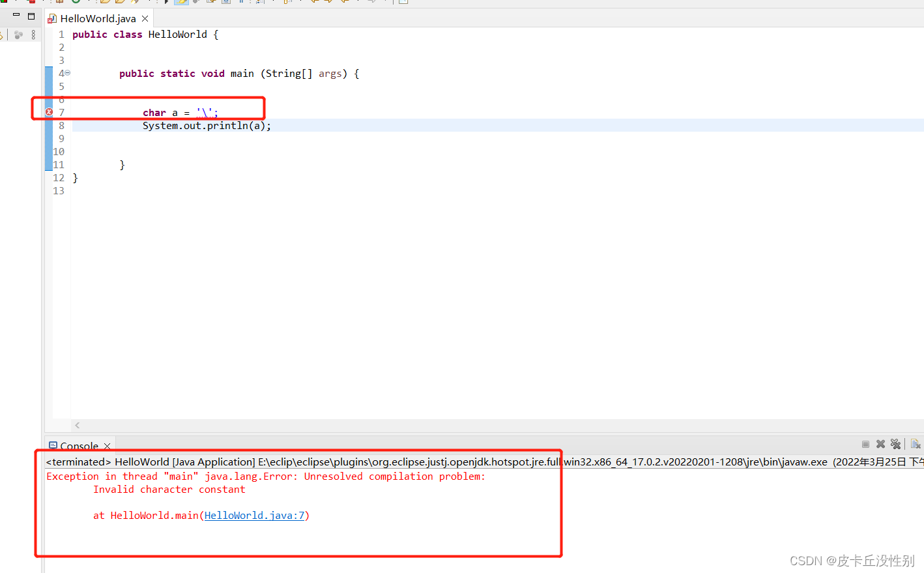Click line number 13 in the gutter
This screenshot has width=924, height=573.
point(59,190)
